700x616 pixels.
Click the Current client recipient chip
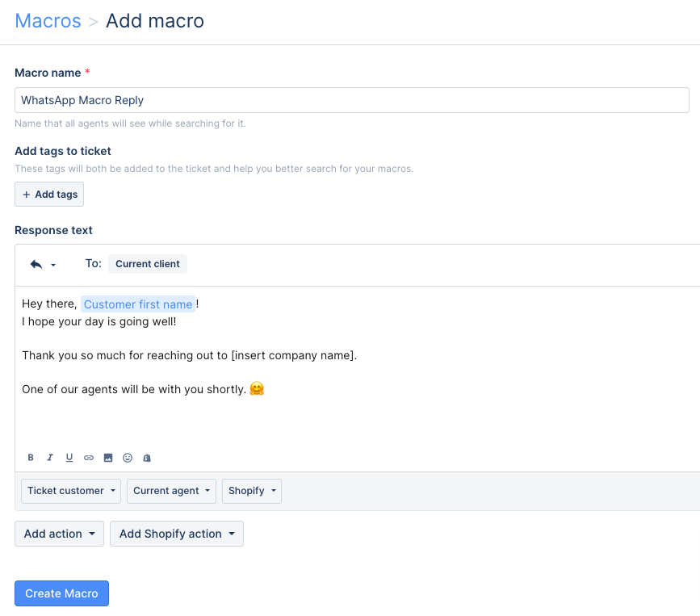(x=148, y=264)
